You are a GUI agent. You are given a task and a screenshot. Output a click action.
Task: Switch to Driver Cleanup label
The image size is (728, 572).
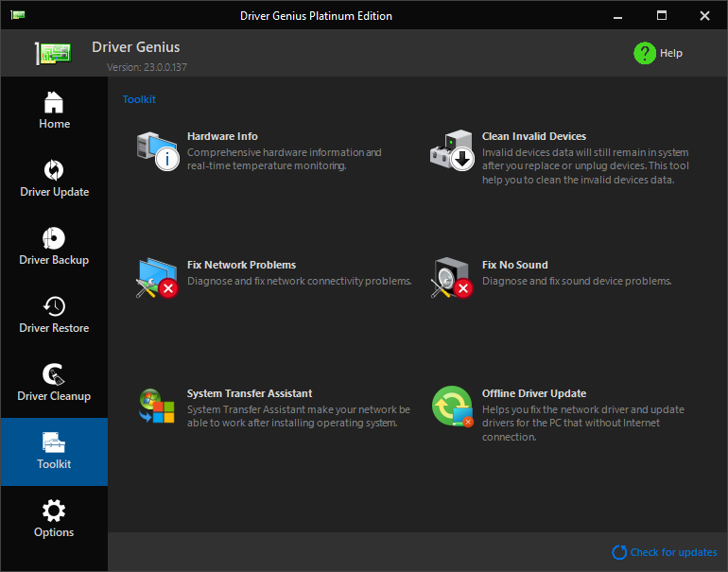[x=54, y=396]
